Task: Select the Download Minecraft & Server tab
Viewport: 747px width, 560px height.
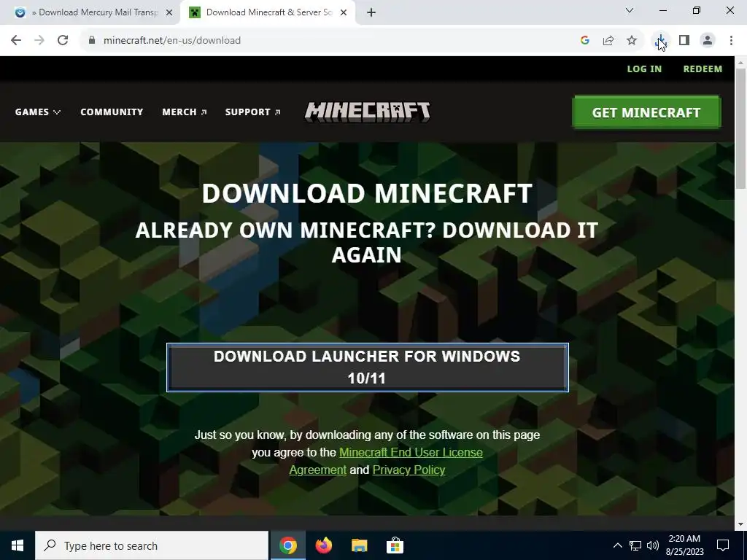Action: click(268, 13)
